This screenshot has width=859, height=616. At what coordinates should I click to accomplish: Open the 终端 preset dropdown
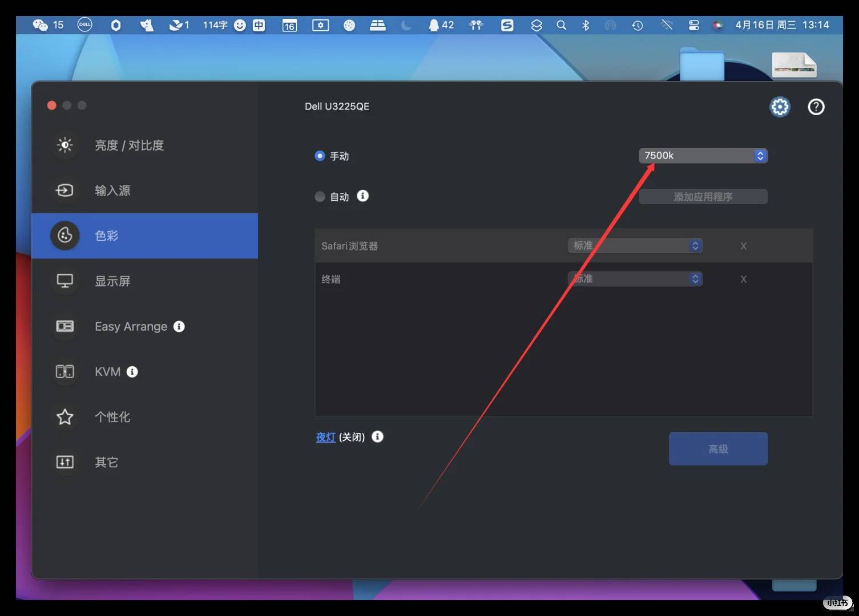(635, 279)
